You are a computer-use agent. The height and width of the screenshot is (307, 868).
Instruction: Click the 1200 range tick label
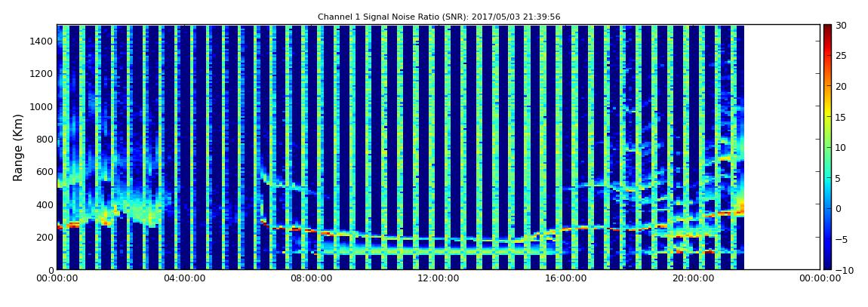tap(42, 74)
